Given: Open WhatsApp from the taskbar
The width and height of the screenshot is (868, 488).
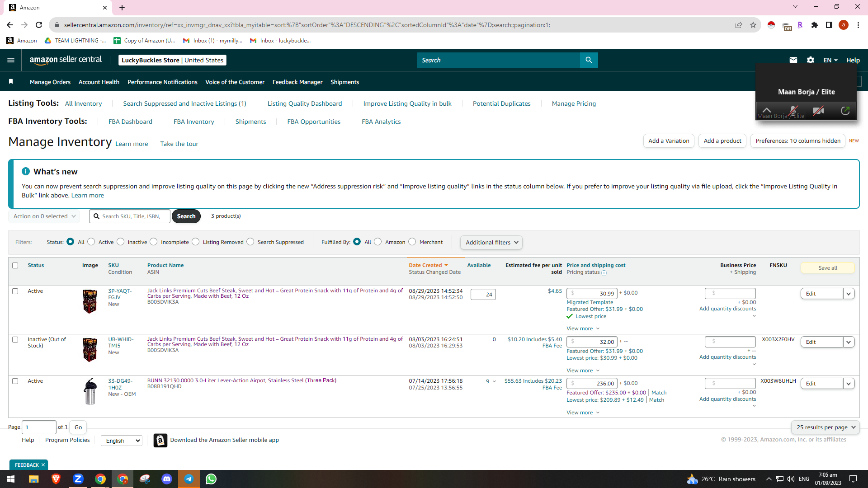Looking at the screenshot, I should (211, 479).
